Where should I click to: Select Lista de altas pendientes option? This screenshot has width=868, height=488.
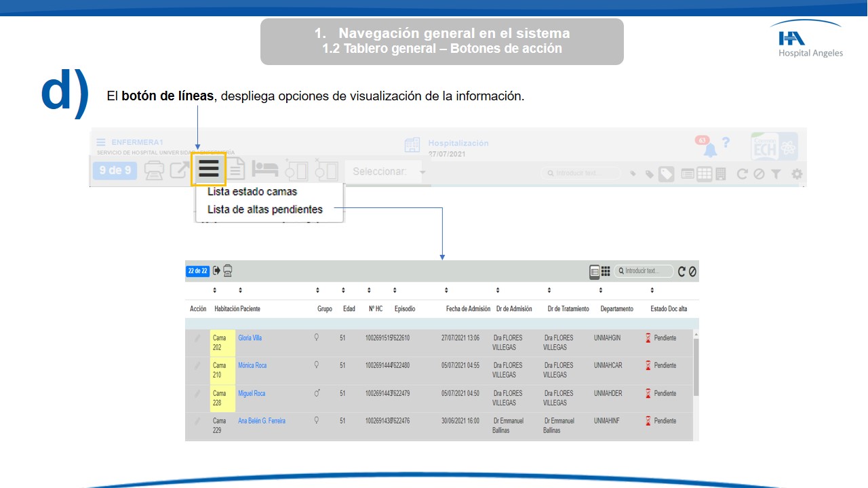tap(264, 209)
